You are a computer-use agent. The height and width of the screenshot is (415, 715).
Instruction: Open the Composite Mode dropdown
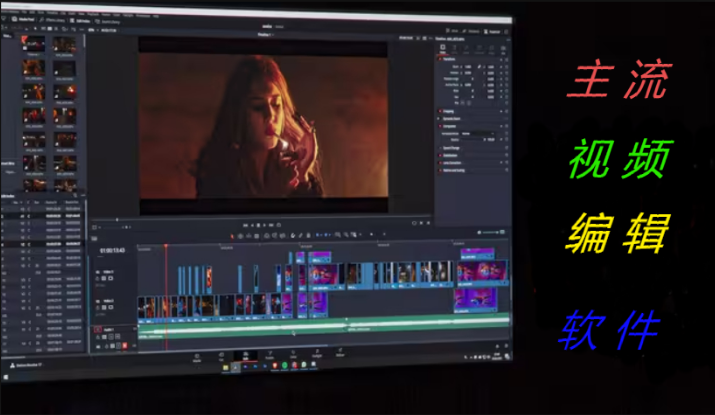click(477, 134)
